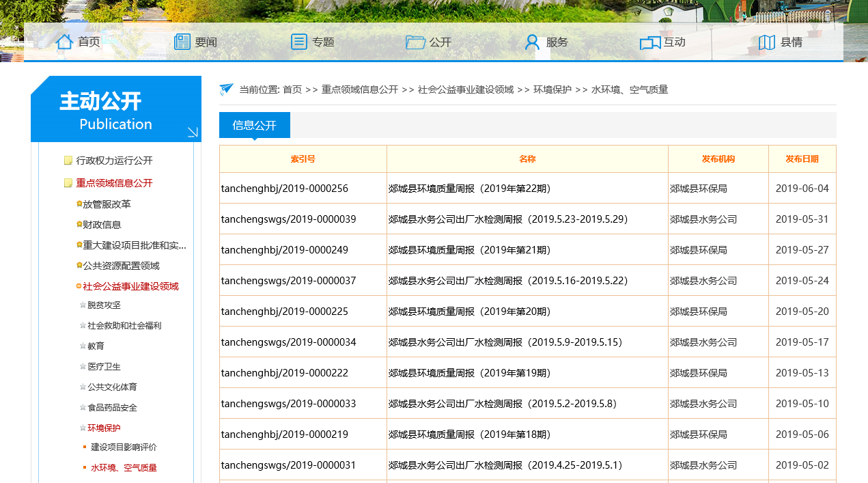Image resolution: width=868 pixels, height=483 pixels.
Task: Click the bullet icon beside 公共资源配置领域
Action: (79, 265)
